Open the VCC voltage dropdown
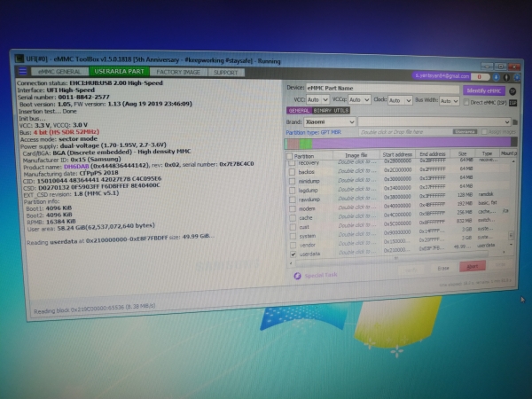The height and width of the screenshot is (399, 532). tap(317, 100)
